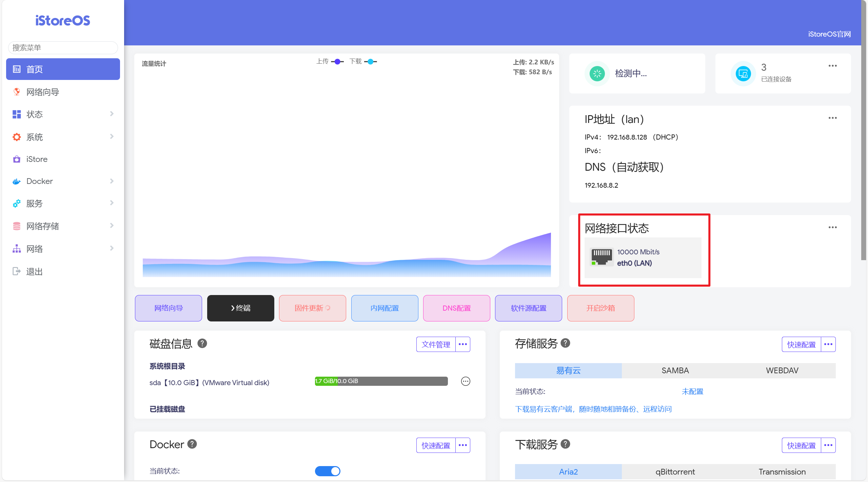Click the sda disk usage bar
Image resolution: width=868 pixels, height=482 pixels.
click(381, 381)
